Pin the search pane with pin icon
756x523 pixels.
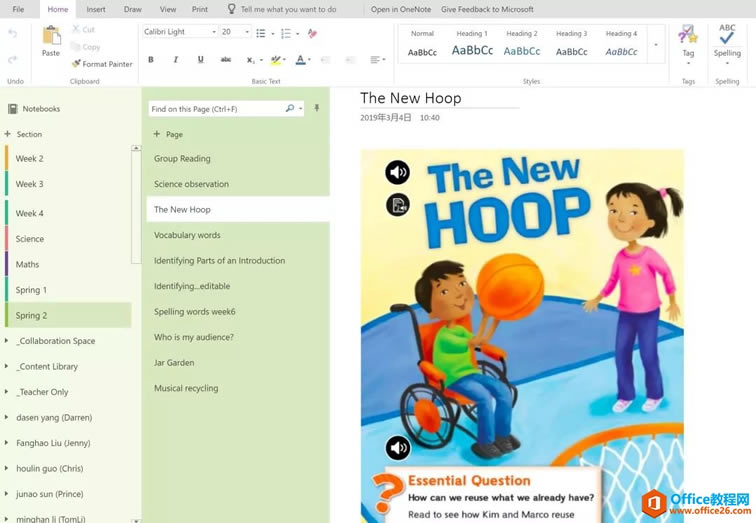[317, 108]
